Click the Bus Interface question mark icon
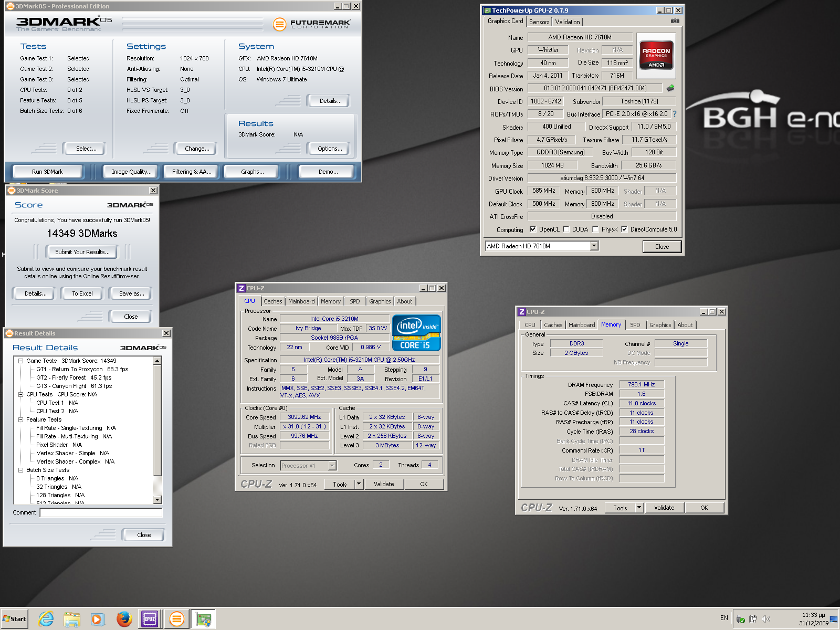 point(675,114)
